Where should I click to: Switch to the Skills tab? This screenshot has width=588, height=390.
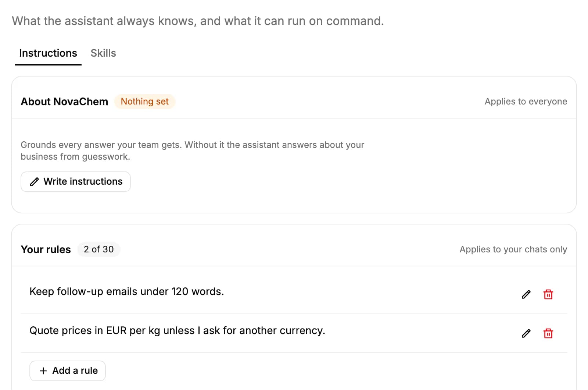(103, 53)
